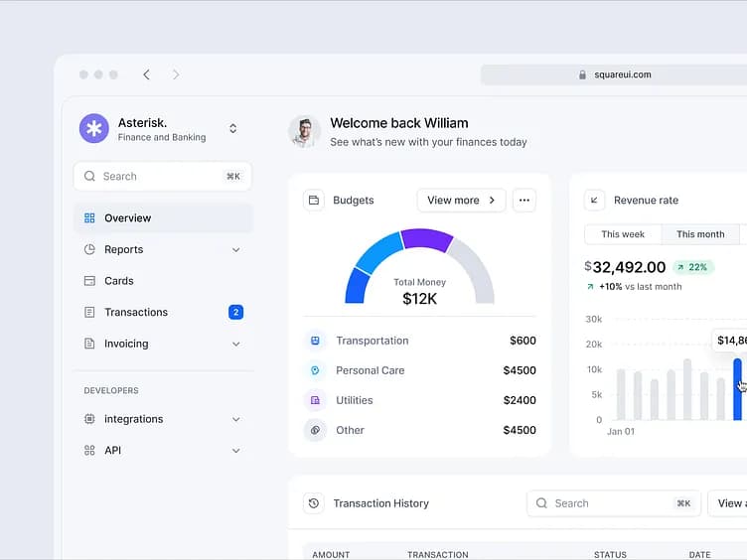
Task: Click the API sidebar icon
Action: (x=89, y=451)
